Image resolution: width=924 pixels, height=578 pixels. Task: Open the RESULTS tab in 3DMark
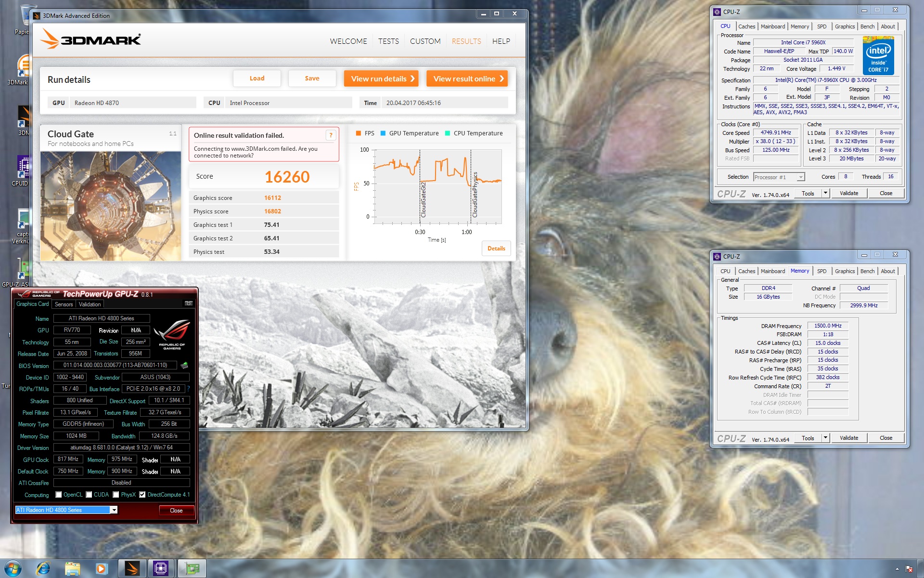pos(466,41)
